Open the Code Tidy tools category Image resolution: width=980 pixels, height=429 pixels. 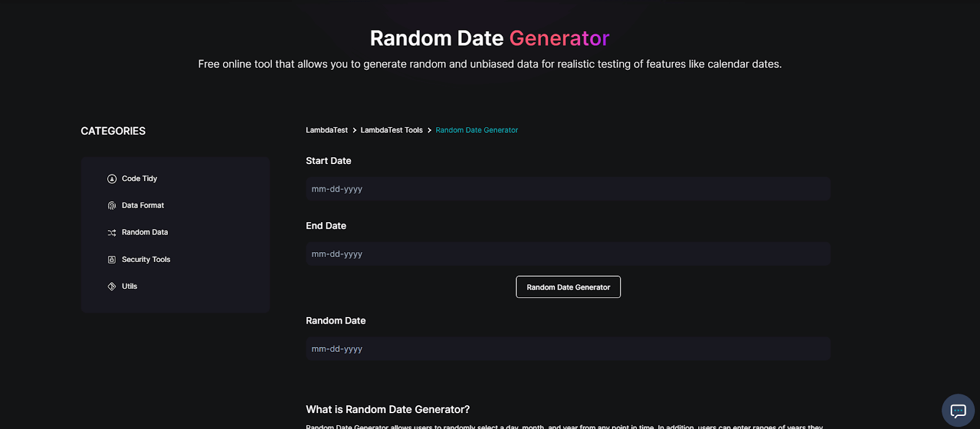point(139,178)
